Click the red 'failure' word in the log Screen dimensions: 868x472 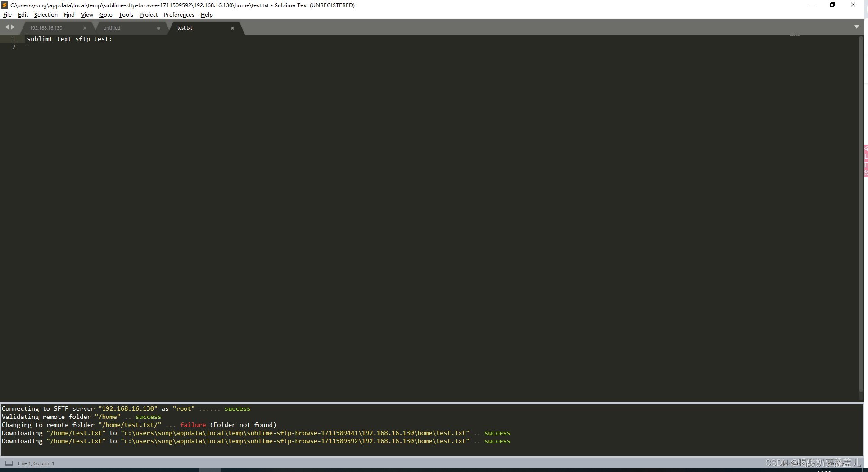(x=193, y=425)
